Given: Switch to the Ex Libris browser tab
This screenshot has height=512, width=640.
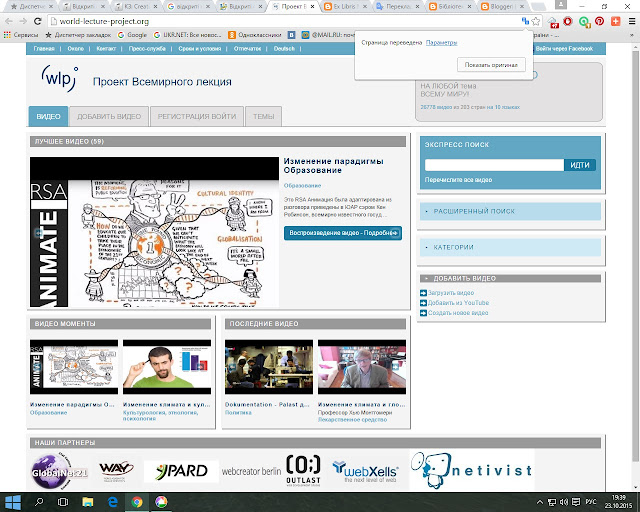Looking at the screenshot, I should [x=345, y=7].
